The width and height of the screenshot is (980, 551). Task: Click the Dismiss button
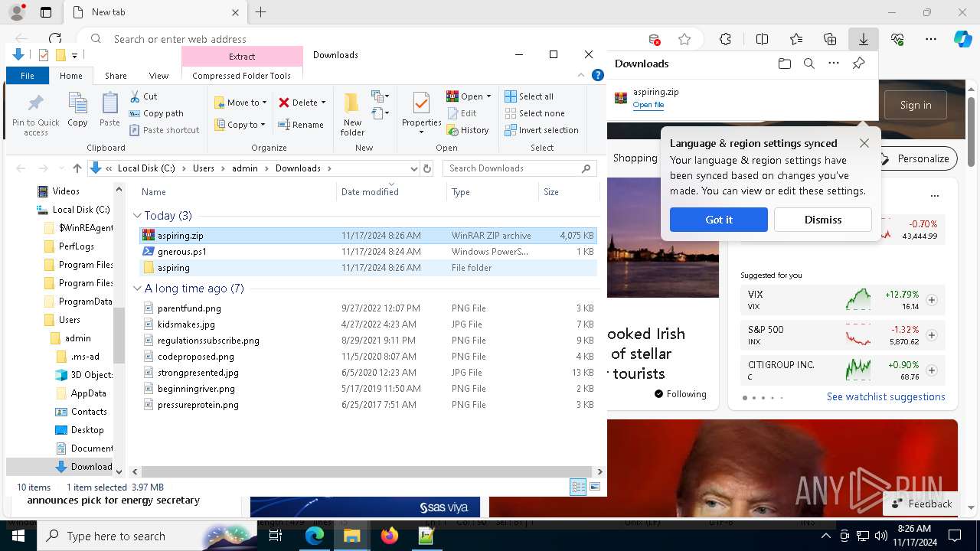822,220
